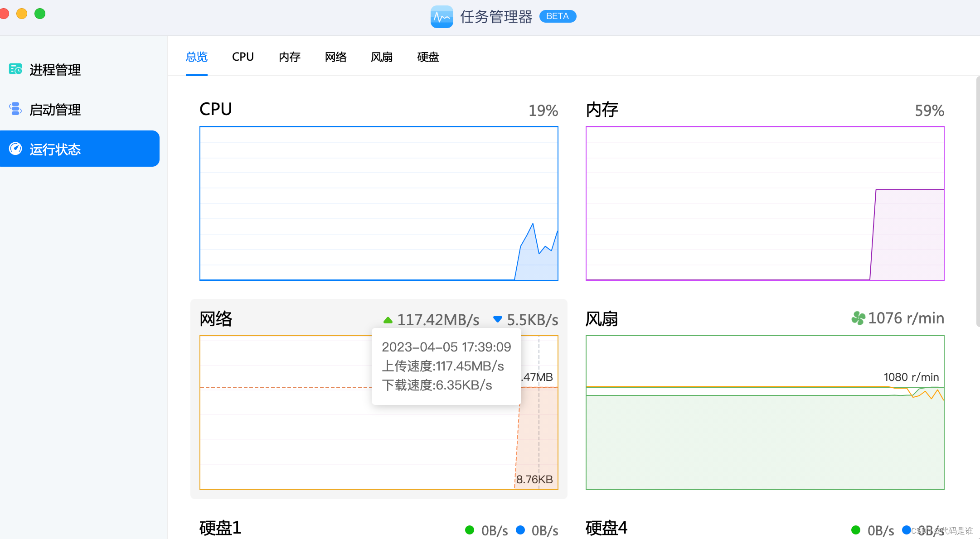The height and width of the screenshot is (539, 980).
Task: Switch to the CPU tab
Action: tap(243, 57)
